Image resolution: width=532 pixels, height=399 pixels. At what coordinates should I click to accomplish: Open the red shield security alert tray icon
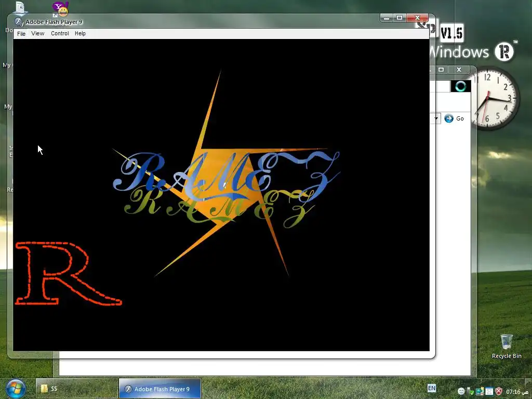click(498, 392)
